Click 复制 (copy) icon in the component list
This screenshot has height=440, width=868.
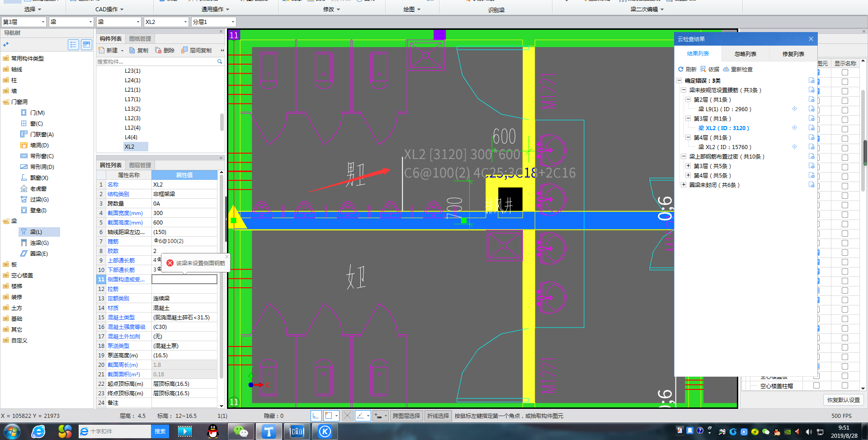(x=132, y=50)
